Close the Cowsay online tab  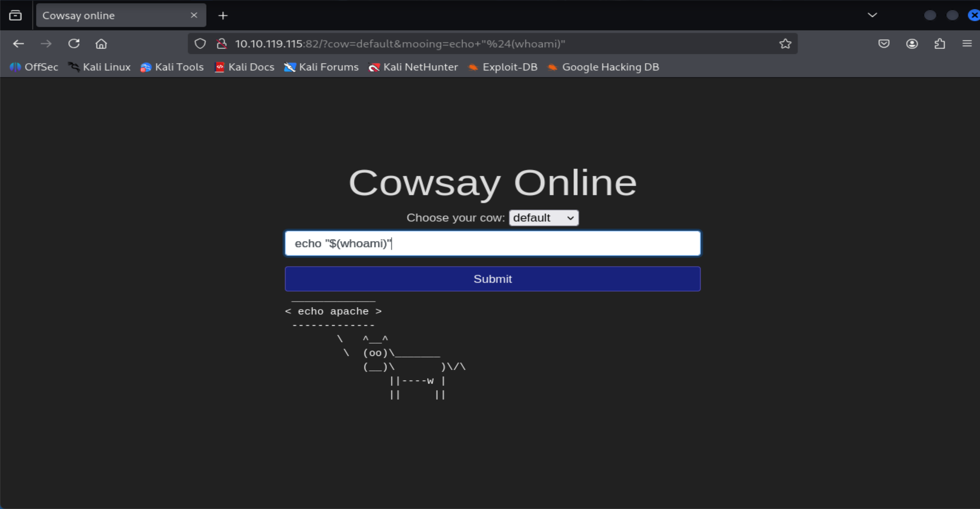click(194, 15)
